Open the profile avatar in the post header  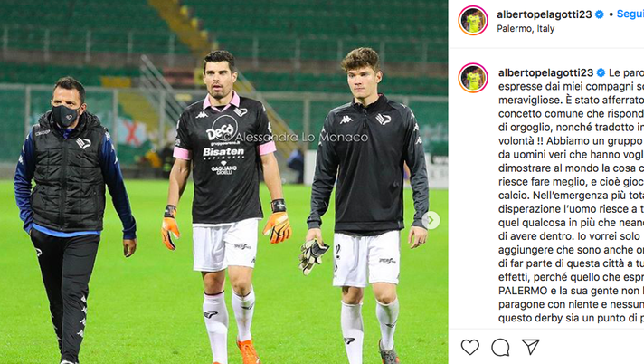[473, 21]
